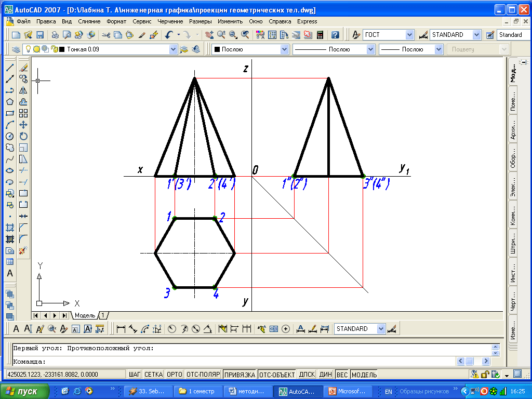Select the Multiline Text tool
Viewport: 532px width, 399px height.
(x=10, y=273)
